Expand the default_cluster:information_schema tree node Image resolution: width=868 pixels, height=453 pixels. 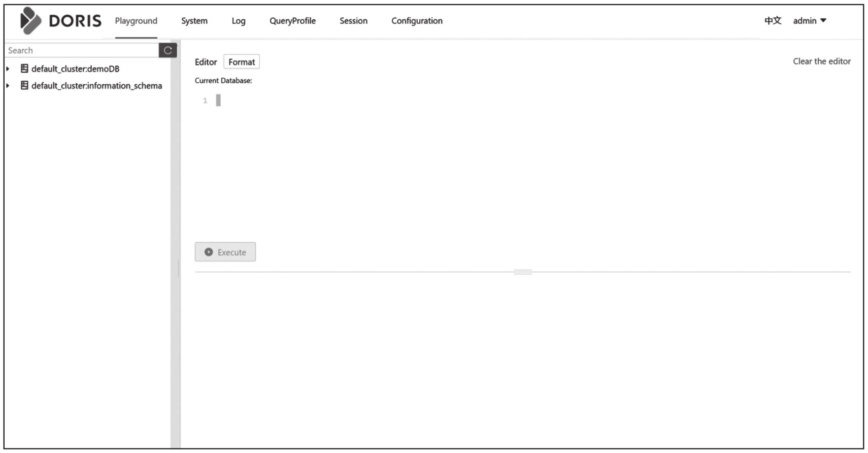[x=8, y=85]
